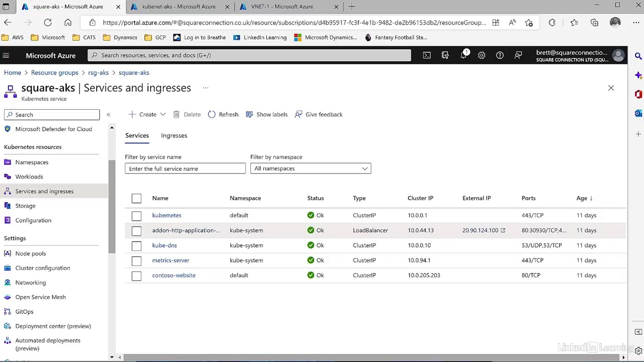
Task: Open Networking settings
Action: click(x=30, y=283)
